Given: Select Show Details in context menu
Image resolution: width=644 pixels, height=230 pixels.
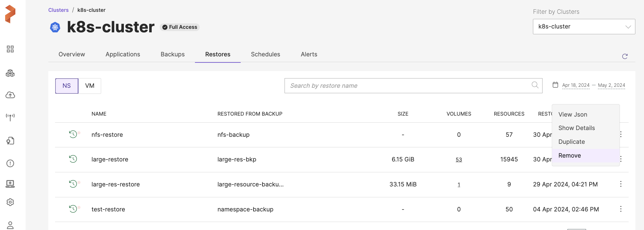Looking at the screenshot, I should pyautogui.click(x=576, y=128).
